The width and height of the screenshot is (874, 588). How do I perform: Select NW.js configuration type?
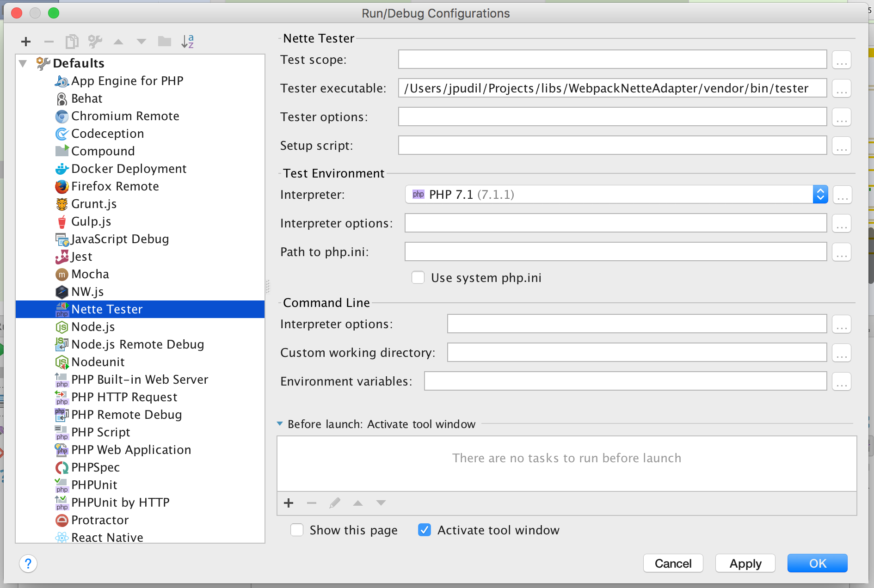click(x=87, y=292)
